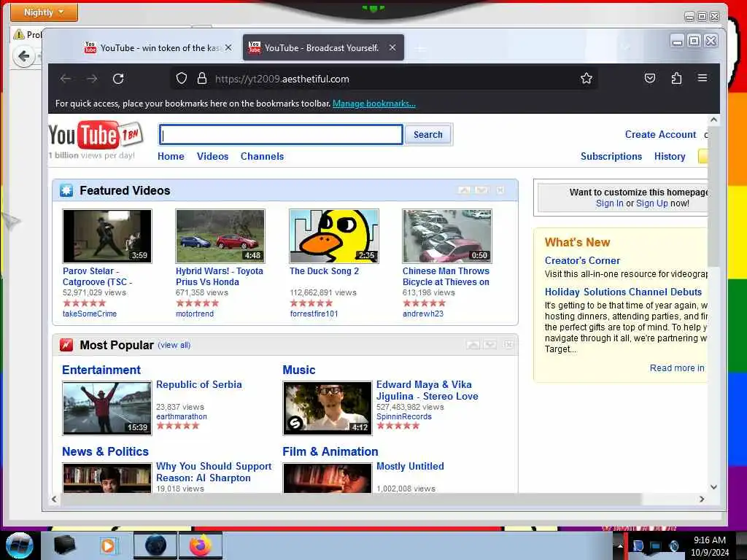Open the Save to Pocket icon
This screenshot has width=747, height=560.
pyautogui.click(x=650, y=78)
